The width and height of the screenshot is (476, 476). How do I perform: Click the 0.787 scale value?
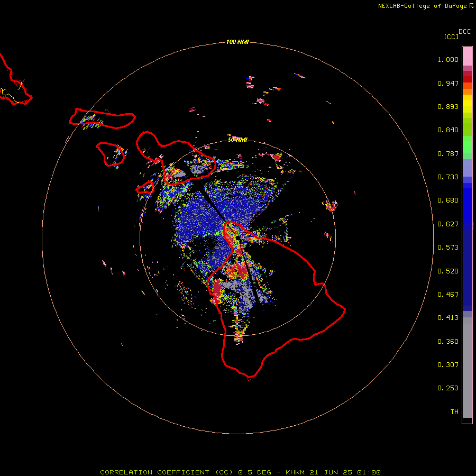click(448, 153)
